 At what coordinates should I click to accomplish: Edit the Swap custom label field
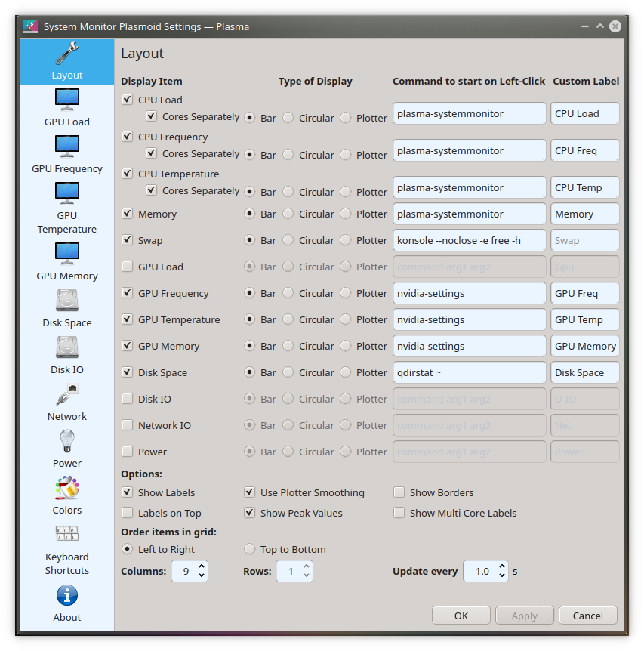coord(585,240)
